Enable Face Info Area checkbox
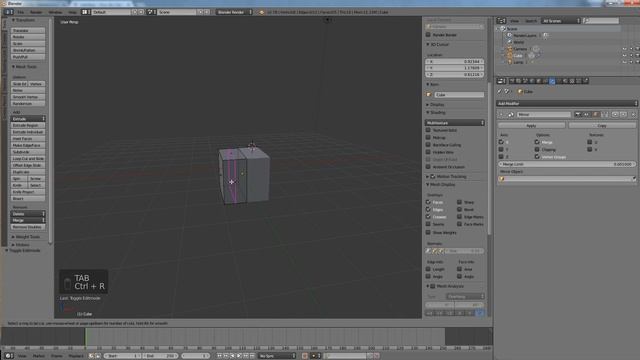 [460, 269]
